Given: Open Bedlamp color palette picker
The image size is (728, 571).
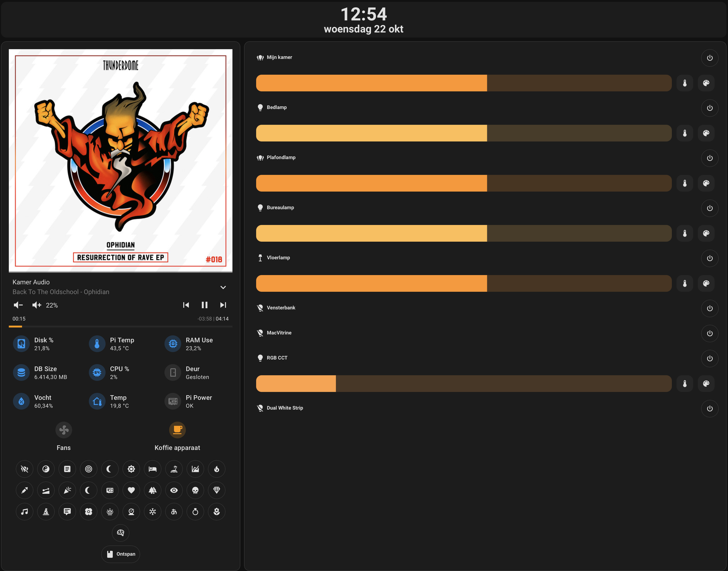Looking at the screenshot, I should (x=706, y=133).
